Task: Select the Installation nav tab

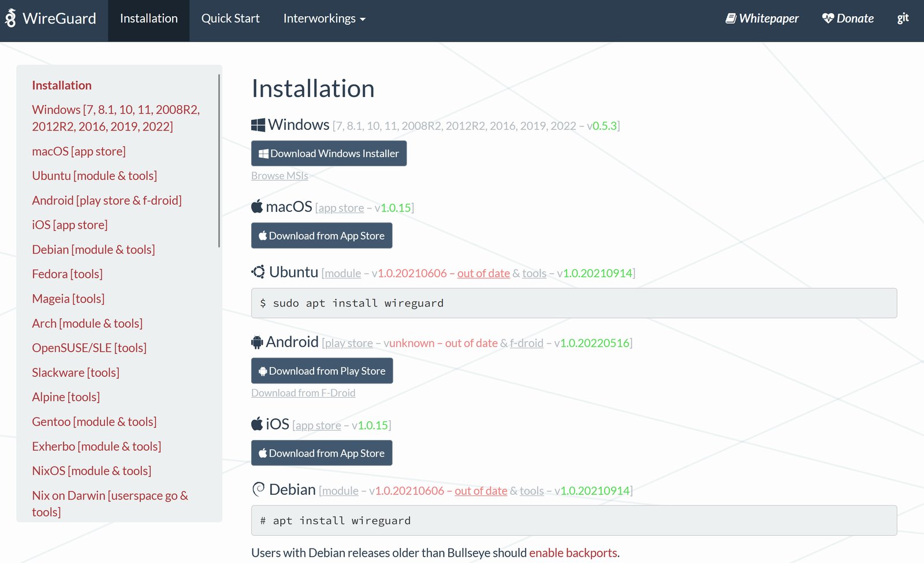Action: pos(148,18)
